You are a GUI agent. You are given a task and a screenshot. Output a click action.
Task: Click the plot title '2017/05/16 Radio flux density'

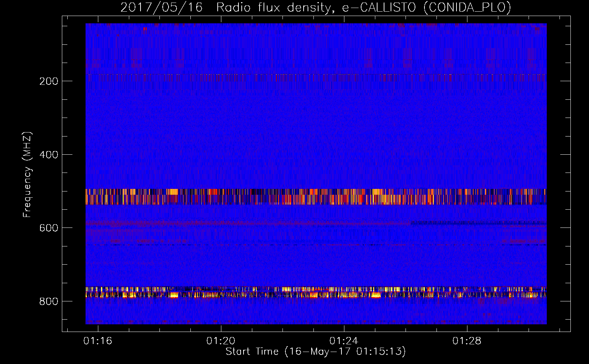coord(316,8)
